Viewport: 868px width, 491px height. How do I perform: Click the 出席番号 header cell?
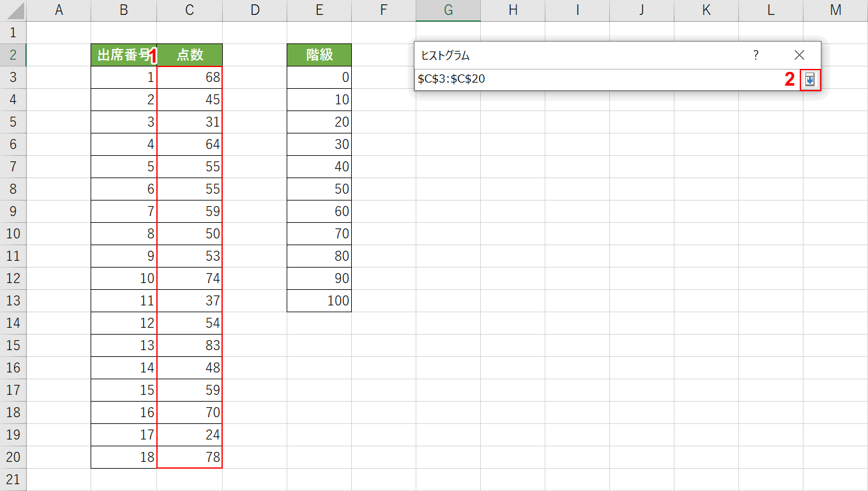(x=123, y=55)
